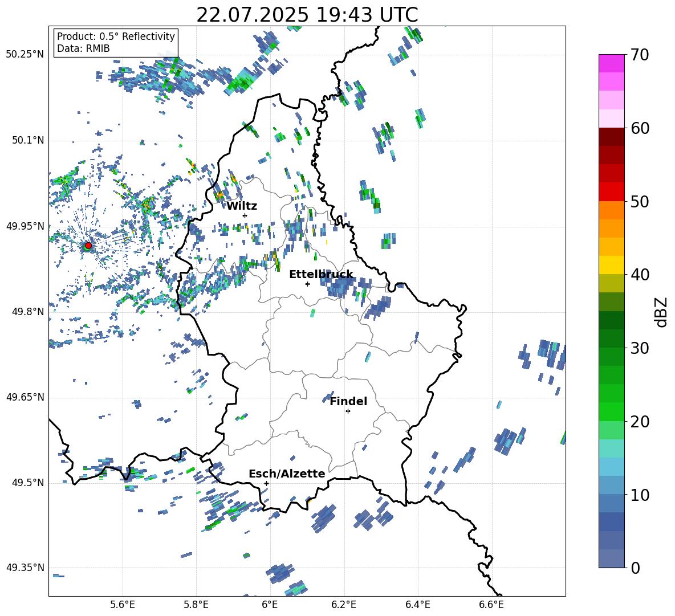Click the 49.65°N latitude label
This screenshot has width=675, height=616.
[x=25, y=397]
